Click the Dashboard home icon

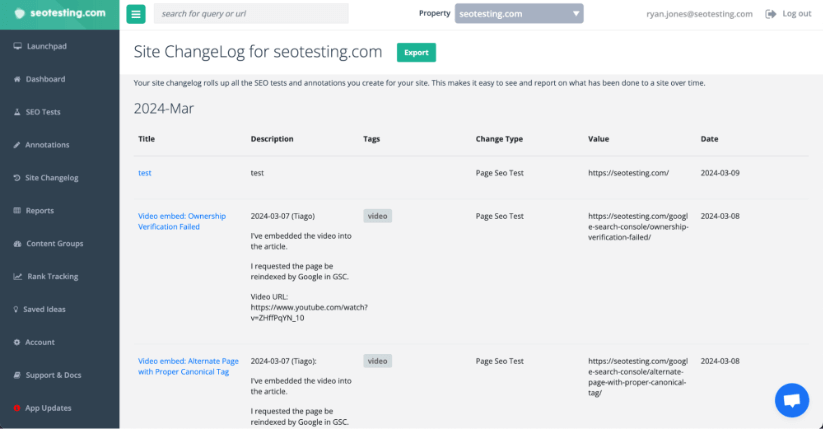tap(17, 79)
